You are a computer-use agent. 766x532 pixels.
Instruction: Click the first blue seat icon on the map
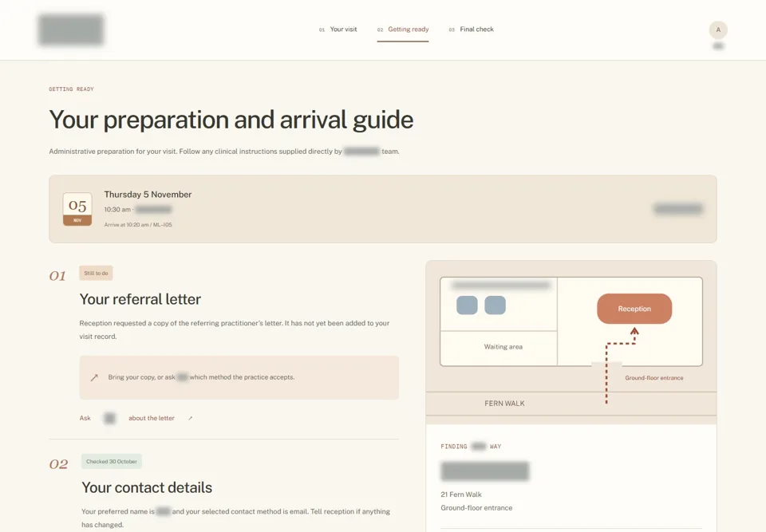click(x=467, y=305)
